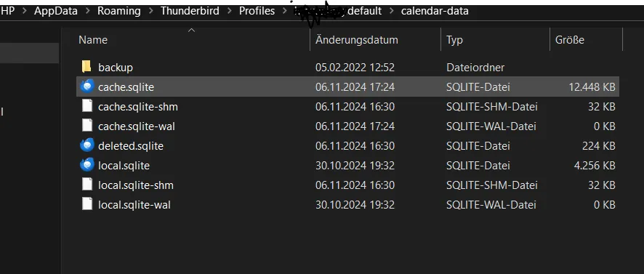Click the Thunderbird icon next to cache.sqlite
The height and width of the screenshot is (274, 644).
pos(86,86)
